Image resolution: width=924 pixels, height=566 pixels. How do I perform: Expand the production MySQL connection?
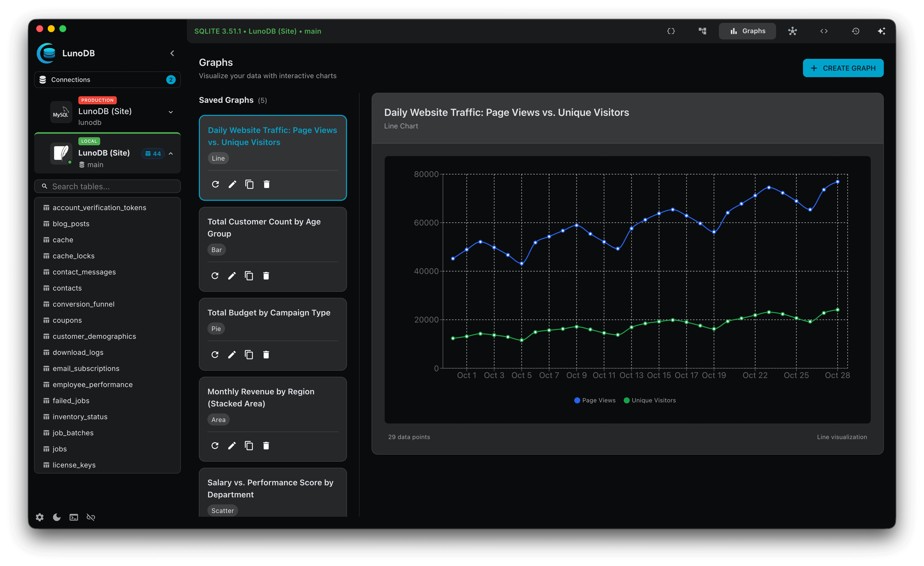(171, 112)
